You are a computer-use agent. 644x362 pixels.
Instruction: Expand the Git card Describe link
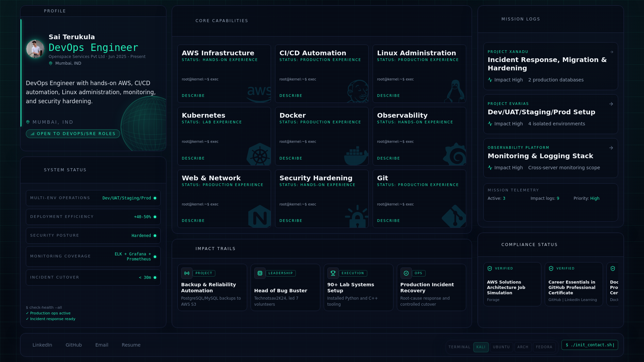[x=388, y=221]
